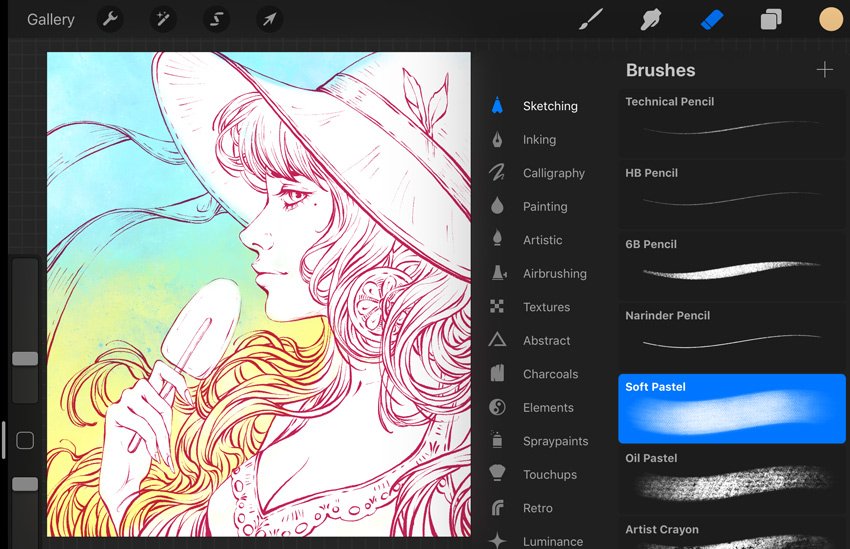Switch to Textures brush set
Image resolution: width=850 pixels, height=549 pixels.
coord(546,307)
